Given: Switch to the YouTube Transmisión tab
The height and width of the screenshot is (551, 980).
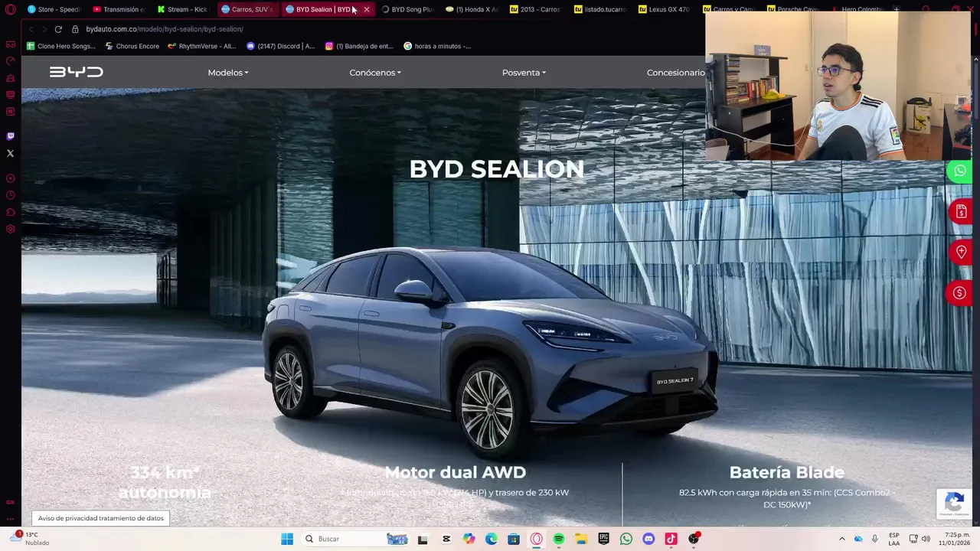Looking at the screenshot, I should (x=119, y=9).
